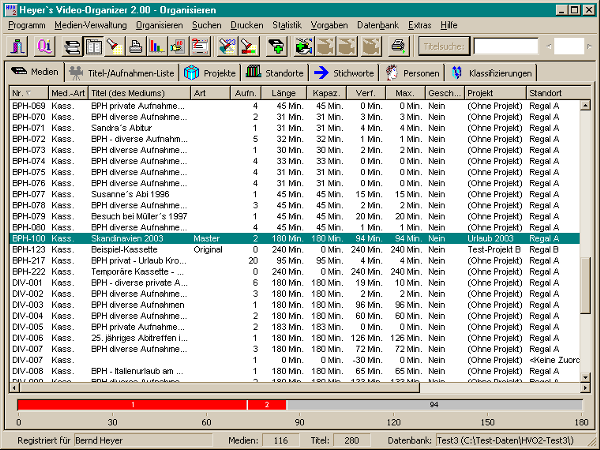The image size is (600, 450).
Task: Click the flashlight search toolbar icon
Action: 114,46
